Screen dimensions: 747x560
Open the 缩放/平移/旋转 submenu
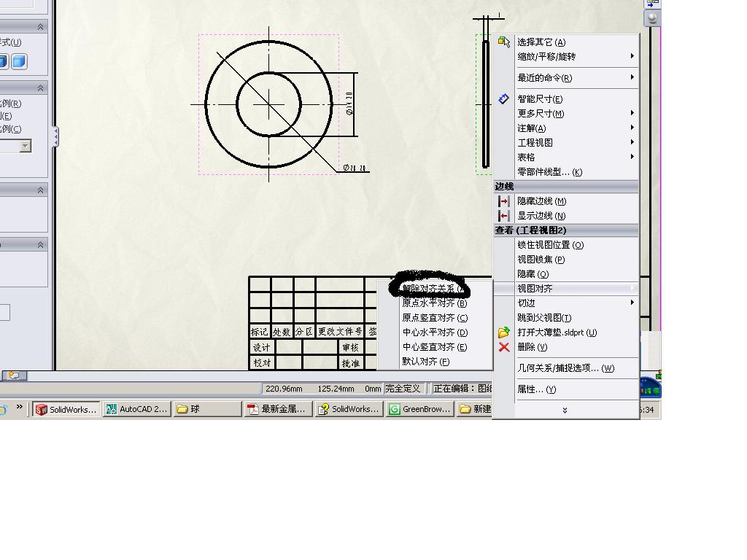[566, 57]
